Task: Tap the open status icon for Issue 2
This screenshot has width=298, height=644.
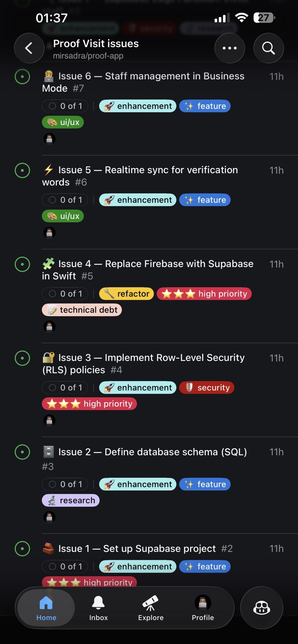Action: tap(22, 452)
